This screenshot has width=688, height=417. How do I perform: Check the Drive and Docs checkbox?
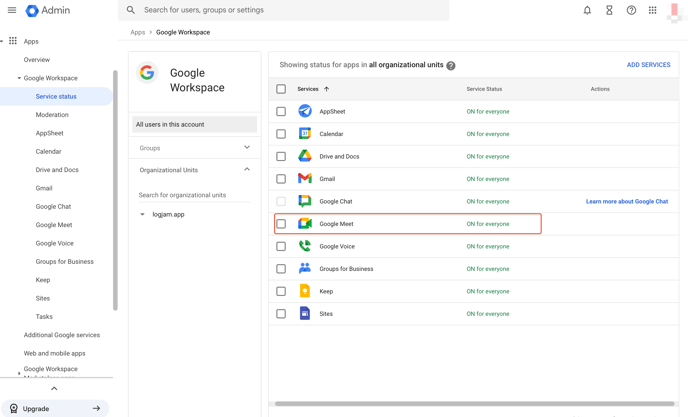pyautogui.click(x=281, y=156)
